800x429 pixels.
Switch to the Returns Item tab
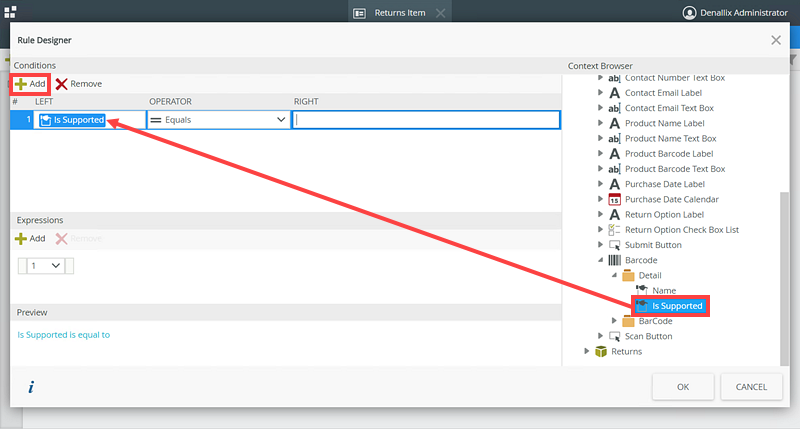pos(399,13)
